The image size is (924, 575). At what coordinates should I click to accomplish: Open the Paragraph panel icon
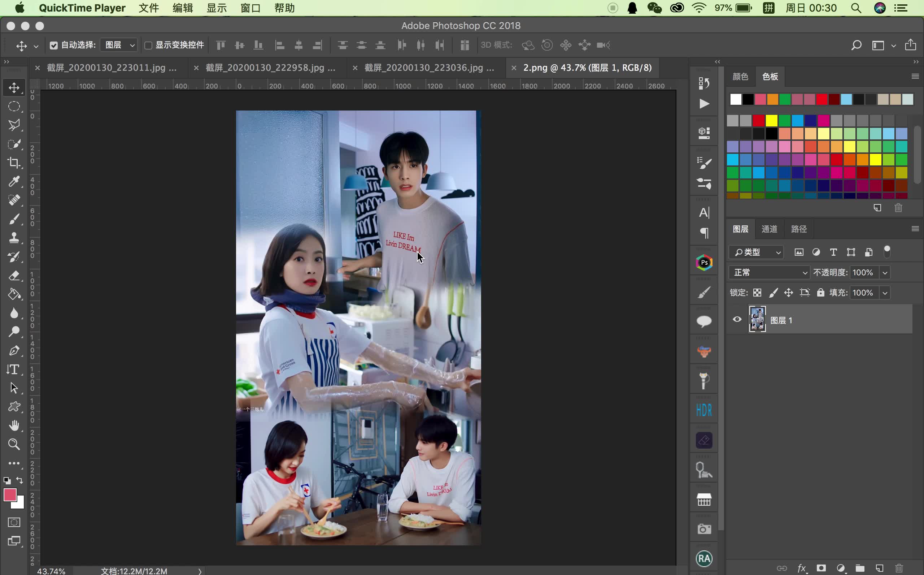704,233
